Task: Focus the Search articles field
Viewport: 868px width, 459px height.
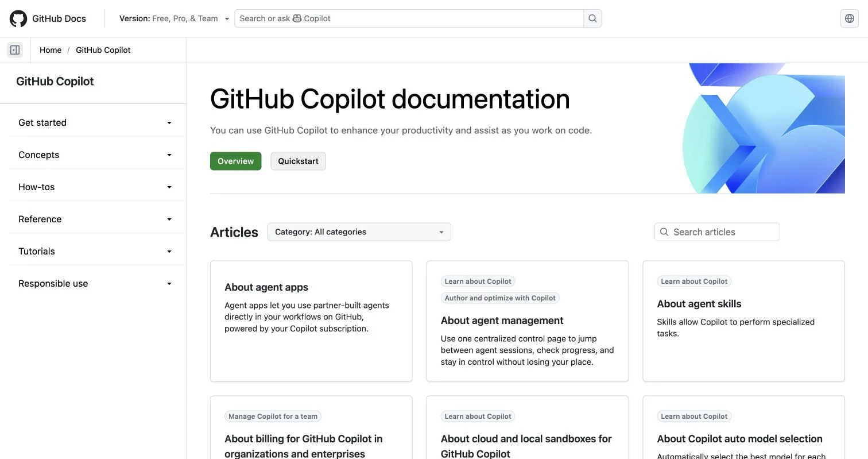Action: point(717,232)
